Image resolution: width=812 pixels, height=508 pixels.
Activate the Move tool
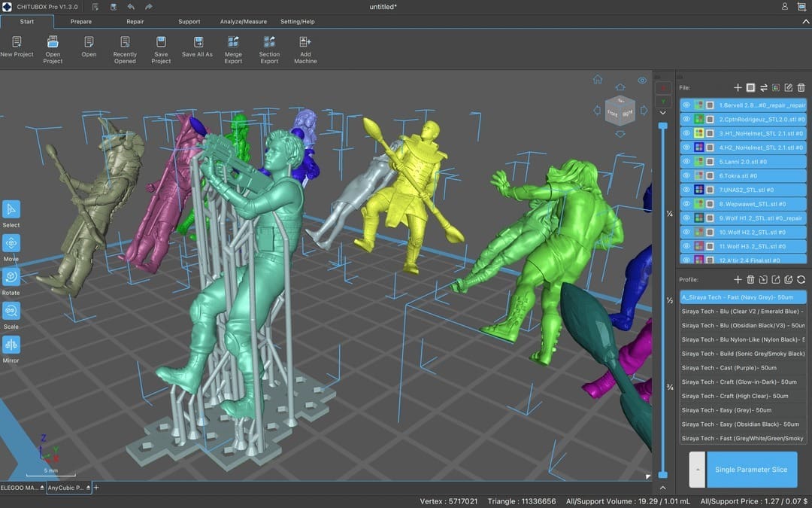tap(11, 243)
